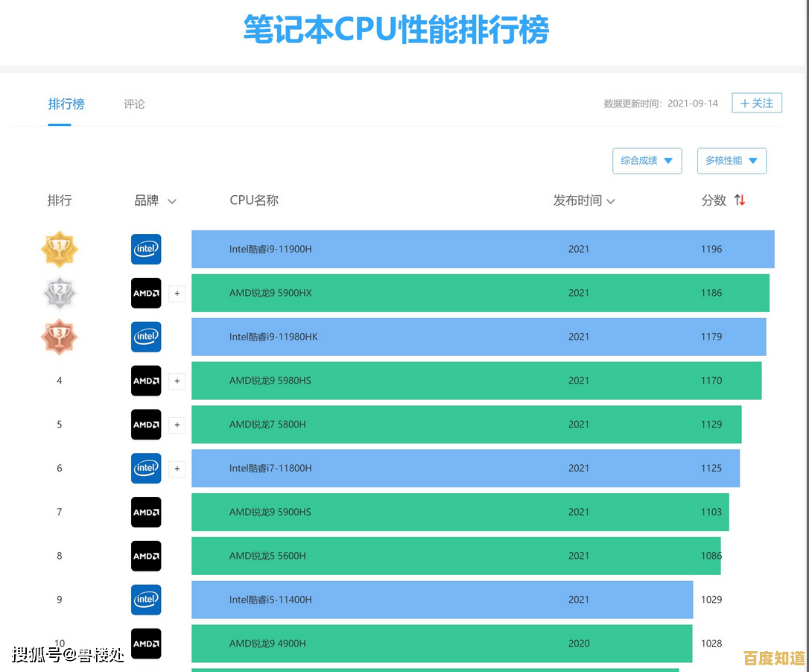Click the 关注 follow button
Viewport: 809px width, 672px height.
pos(757,102)
